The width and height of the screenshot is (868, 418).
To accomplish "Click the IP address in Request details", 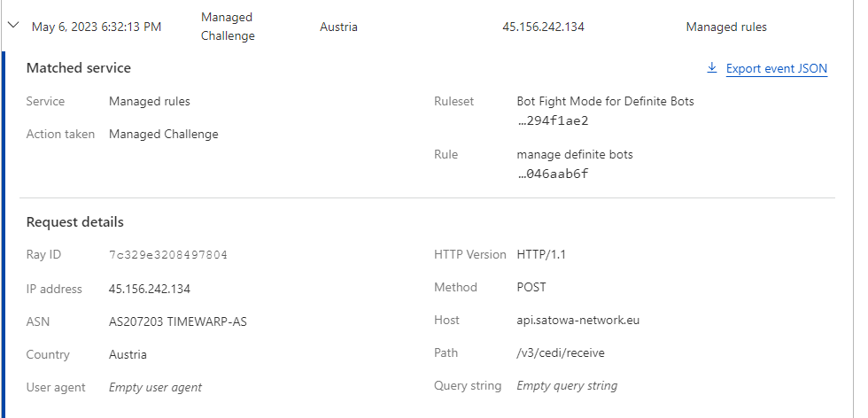I will pos(149,289).
